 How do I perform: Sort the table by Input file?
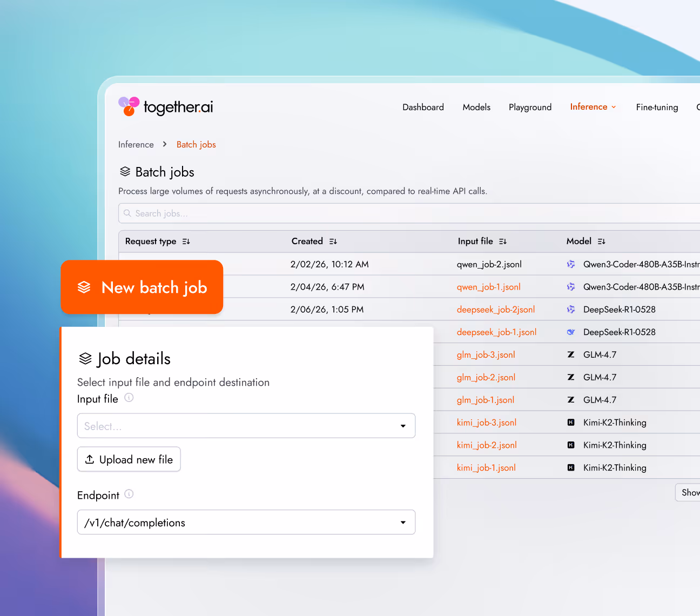(503, 242)
